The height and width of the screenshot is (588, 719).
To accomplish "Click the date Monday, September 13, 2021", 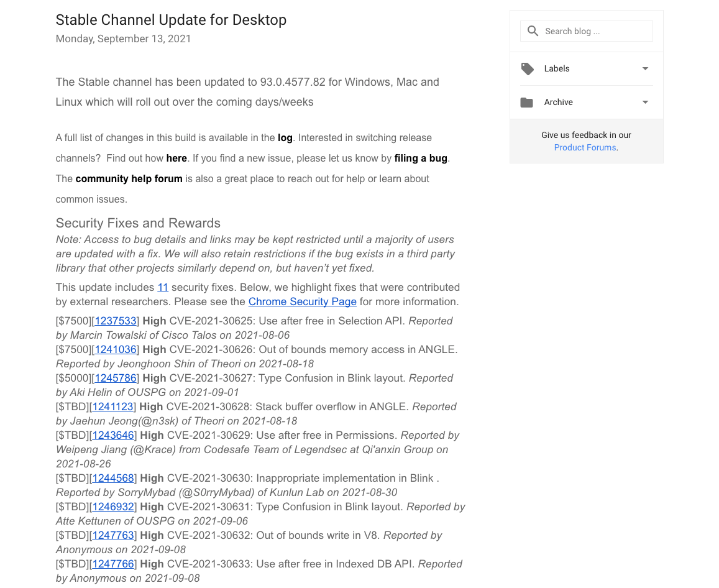I will (x=123, y=39).
